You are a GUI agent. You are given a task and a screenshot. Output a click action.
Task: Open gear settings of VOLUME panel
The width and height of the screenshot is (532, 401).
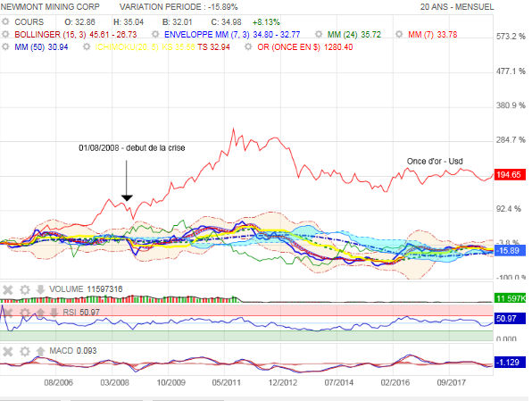click(25, 289)
